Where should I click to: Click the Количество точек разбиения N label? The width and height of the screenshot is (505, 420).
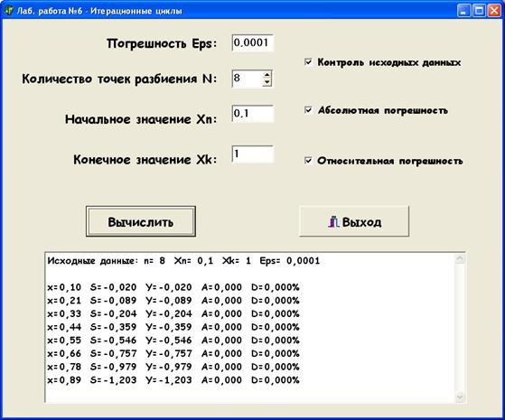click(119, 79)
